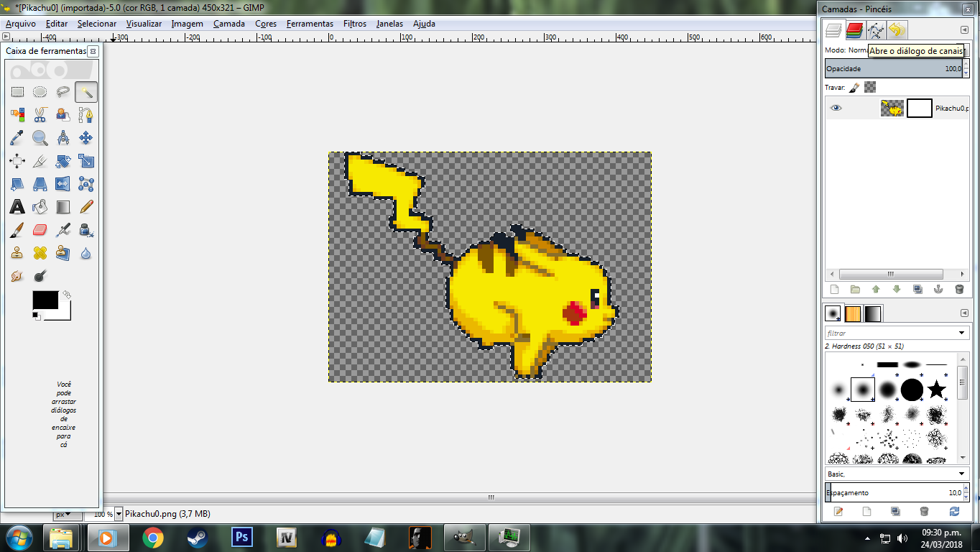Open the brush filter tag dropdown arrow
980x552 pixels.
[x=962, y=333]
